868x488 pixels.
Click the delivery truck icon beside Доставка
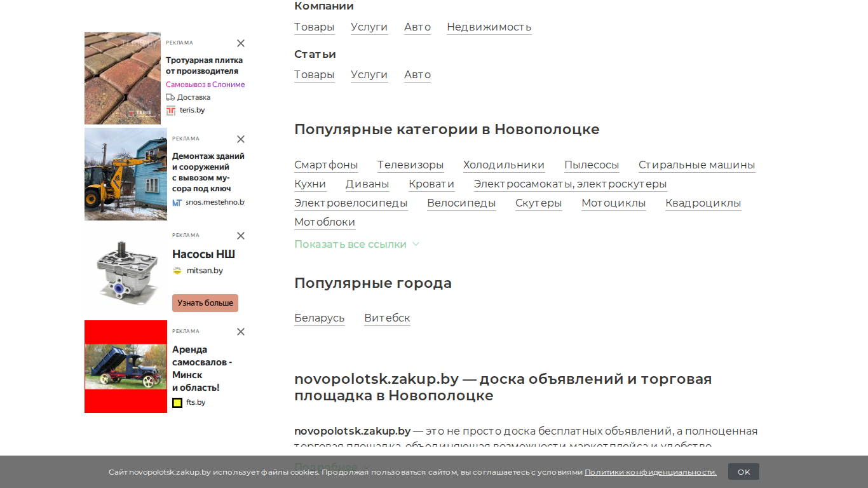point(170,97)
